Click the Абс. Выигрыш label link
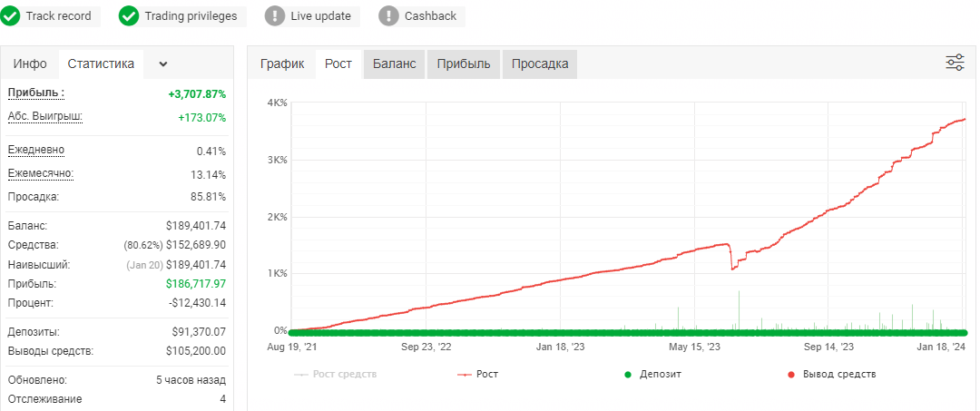980x411 pixels. [x=45, y=116]
